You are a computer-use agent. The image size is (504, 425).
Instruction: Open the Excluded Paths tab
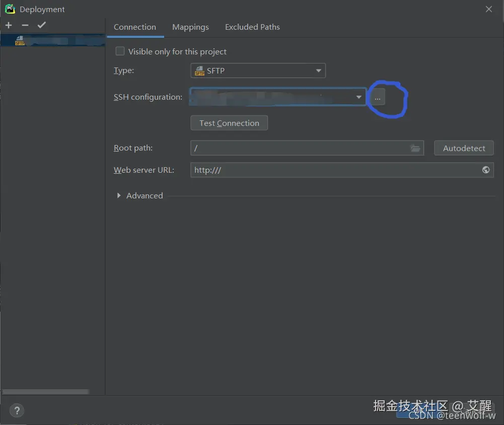252,27
